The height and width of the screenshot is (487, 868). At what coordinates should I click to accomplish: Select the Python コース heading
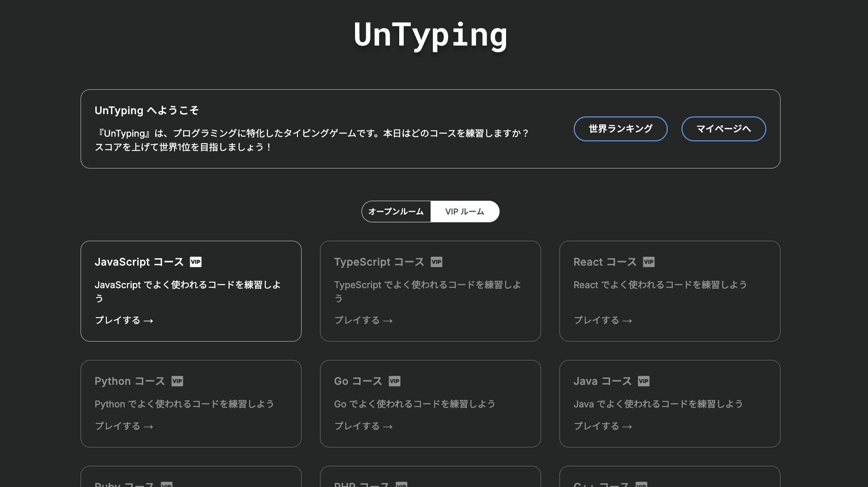point(130,381)
